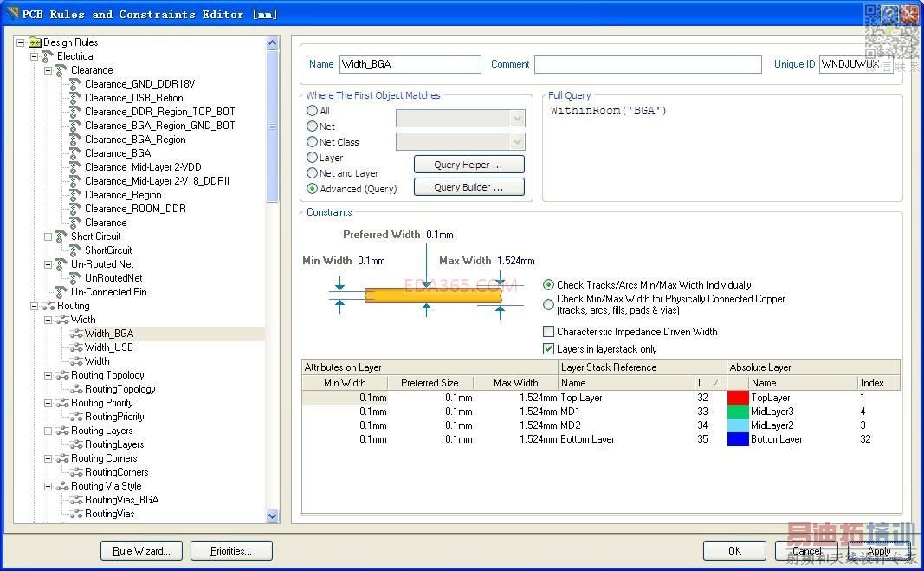Click the Comment input field

pyautogui.click(x=649, y=64)
